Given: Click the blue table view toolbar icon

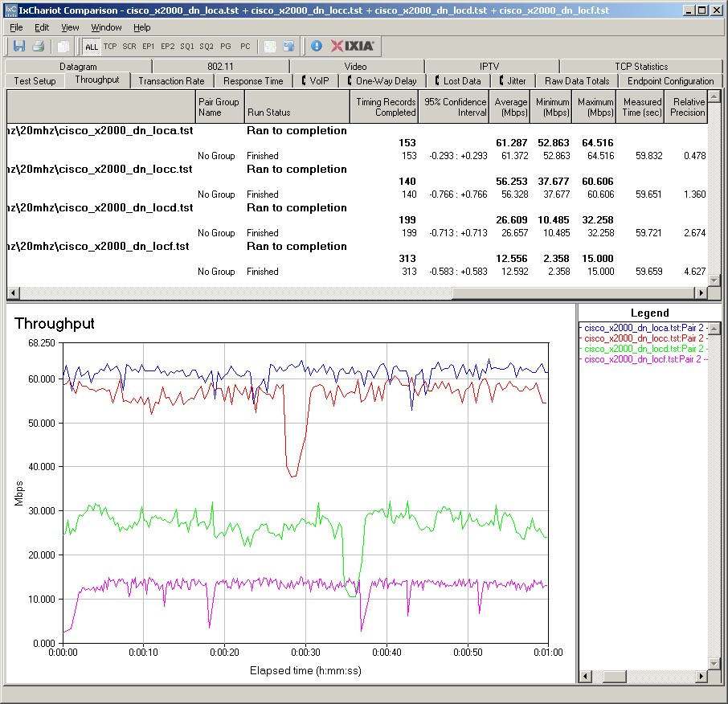Looking at the screenshot, I should 288,46.
